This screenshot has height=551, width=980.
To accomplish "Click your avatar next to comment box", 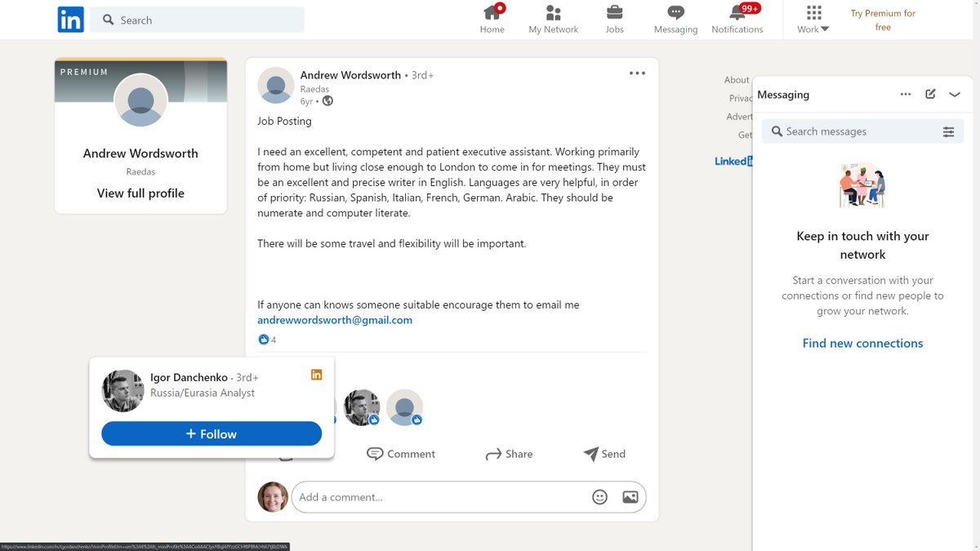I will point(273,497).
